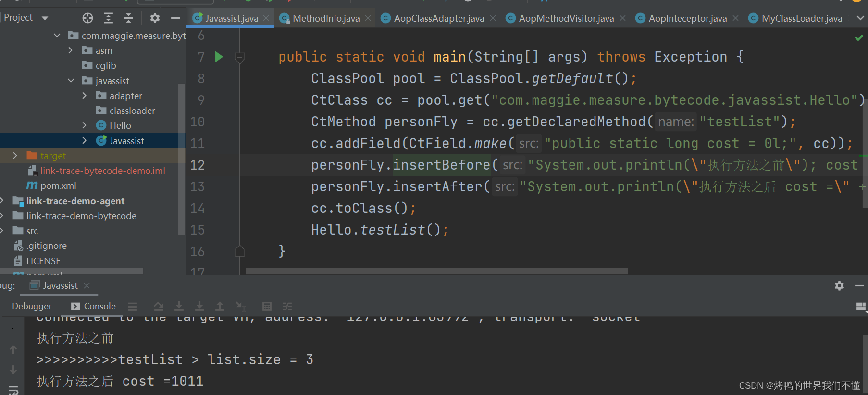Open the Debugger tab
The image size is (868, 395).
tap(32, 306)
